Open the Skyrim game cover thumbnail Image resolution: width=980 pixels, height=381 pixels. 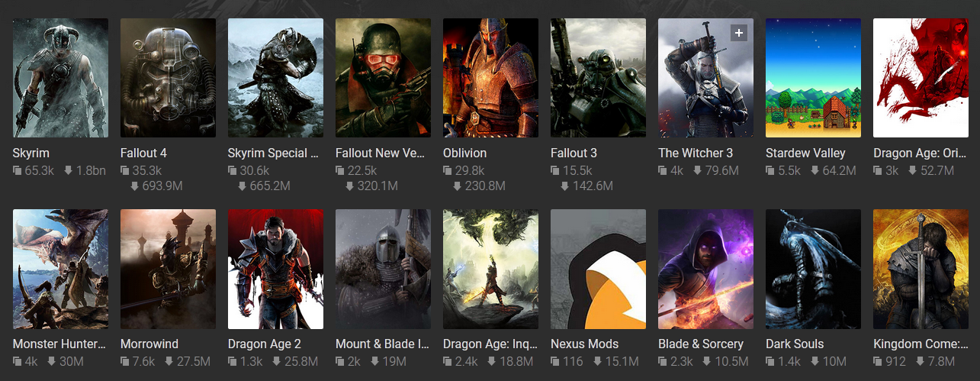click(60, 78)
